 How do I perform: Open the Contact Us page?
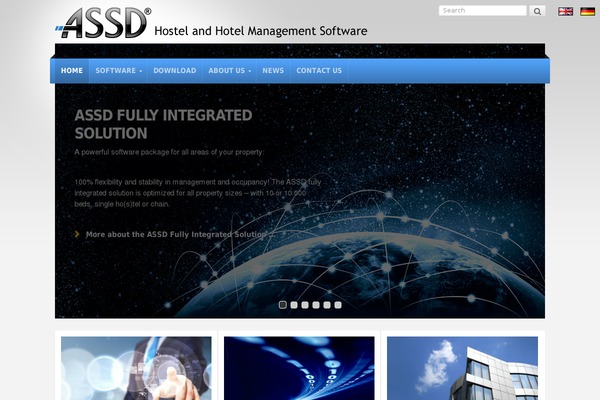coord(319,71)
